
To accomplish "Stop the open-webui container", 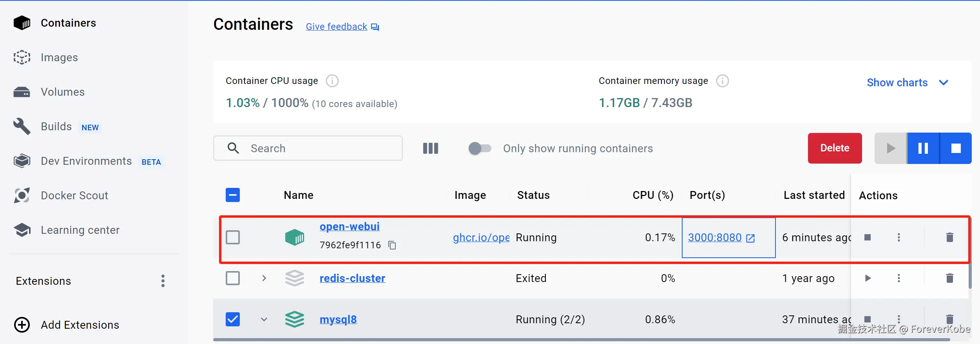I will (x=868, y=237).
